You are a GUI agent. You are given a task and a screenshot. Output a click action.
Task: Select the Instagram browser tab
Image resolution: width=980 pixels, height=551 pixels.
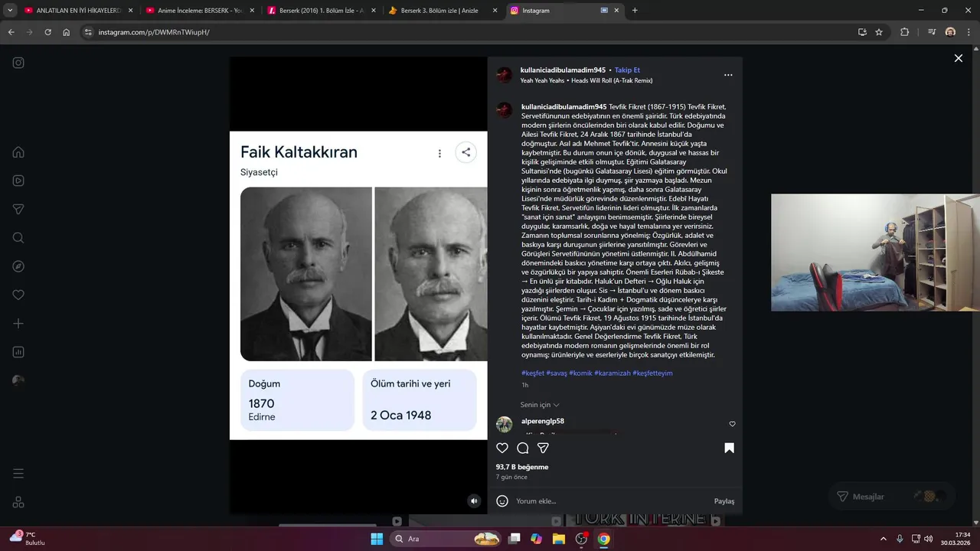click(x=564, y=11)
